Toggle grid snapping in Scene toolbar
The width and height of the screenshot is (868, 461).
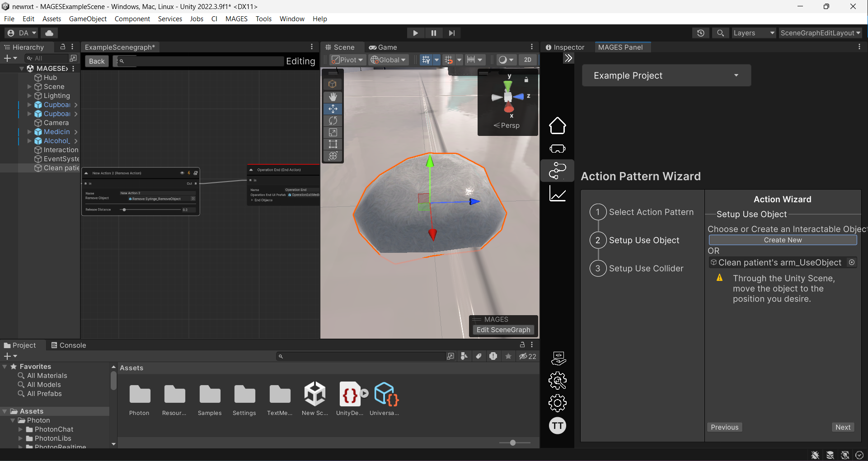[x=448, y=60]
